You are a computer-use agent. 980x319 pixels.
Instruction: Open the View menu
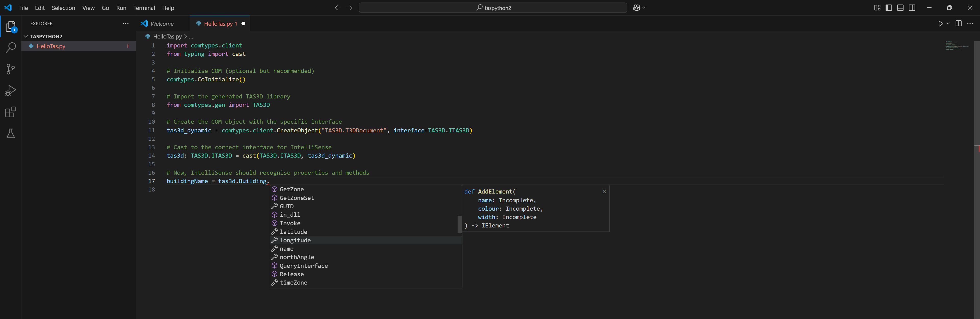click(89, 8)
